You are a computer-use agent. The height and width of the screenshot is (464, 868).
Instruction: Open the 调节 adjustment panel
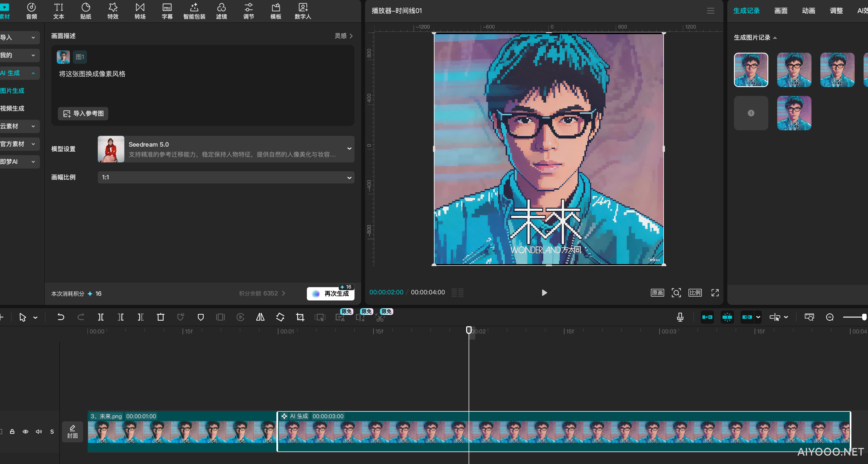(249, 11)
